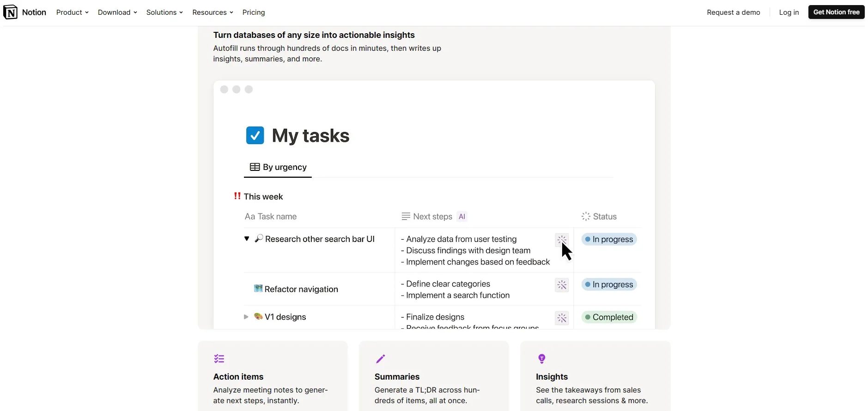Click the Notion logo icon
Viewport: 868px width, 411px height.
(x=10, y=12)
